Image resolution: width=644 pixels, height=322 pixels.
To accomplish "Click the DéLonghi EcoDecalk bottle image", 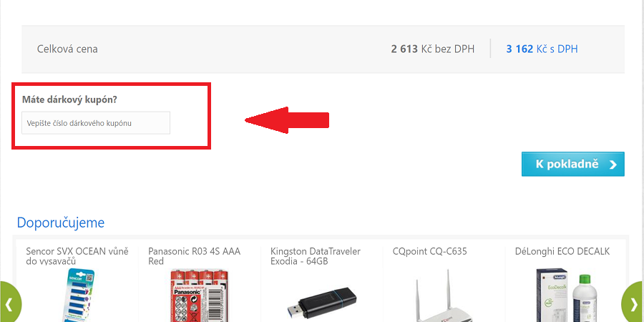I will click(x=566, y=295).
